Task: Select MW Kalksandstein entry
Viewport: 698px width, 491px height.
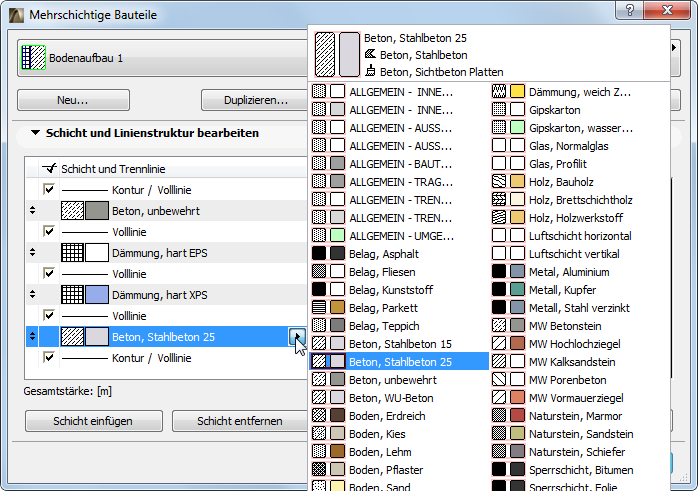Action: pos(580,361)
